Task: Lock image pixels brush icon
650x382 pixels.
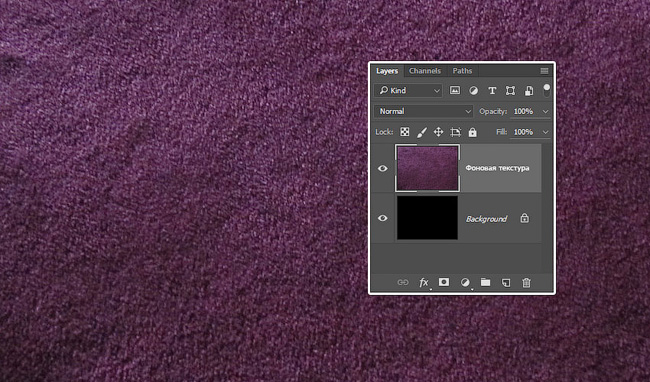Action: pos(422,132)
